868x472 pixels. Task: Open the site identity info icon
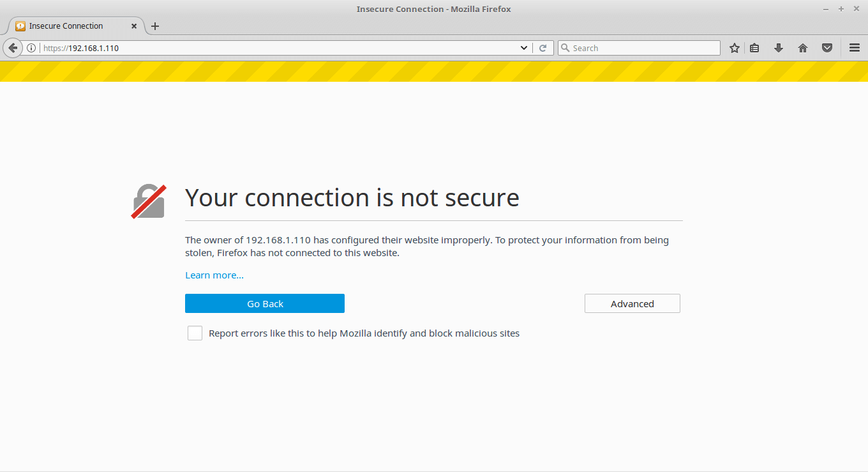[x=31, y=48]
